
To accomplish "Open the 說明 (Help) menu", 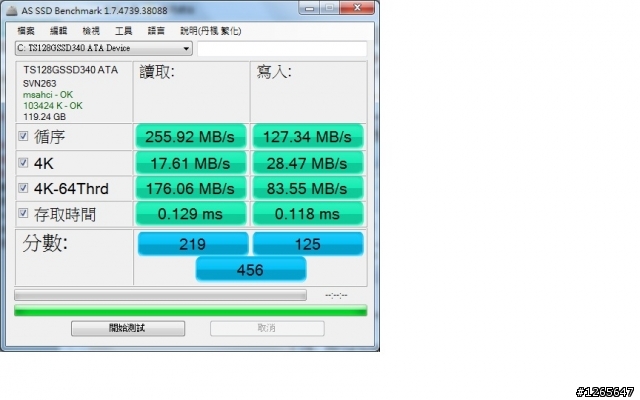I will (x=211, y=31).
